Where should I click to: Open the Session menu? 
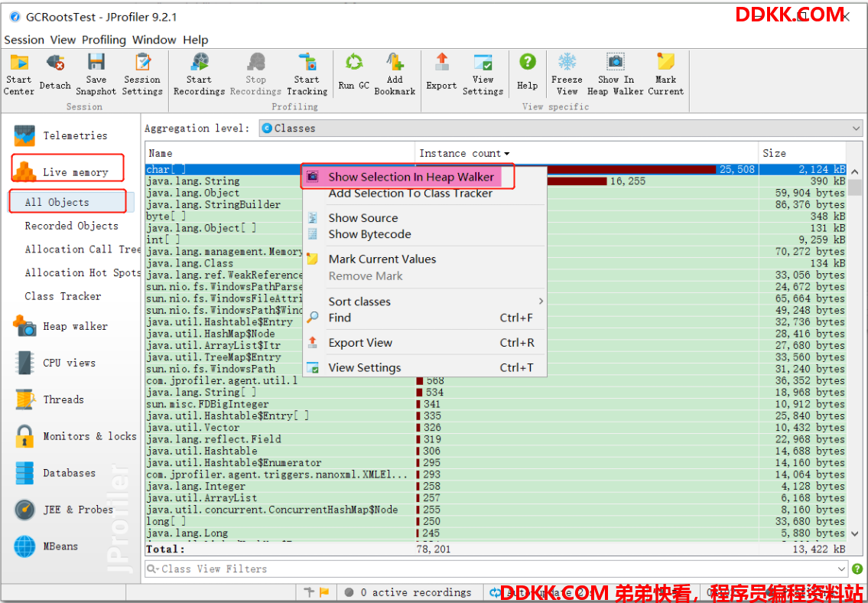click(x=24, y=40)
